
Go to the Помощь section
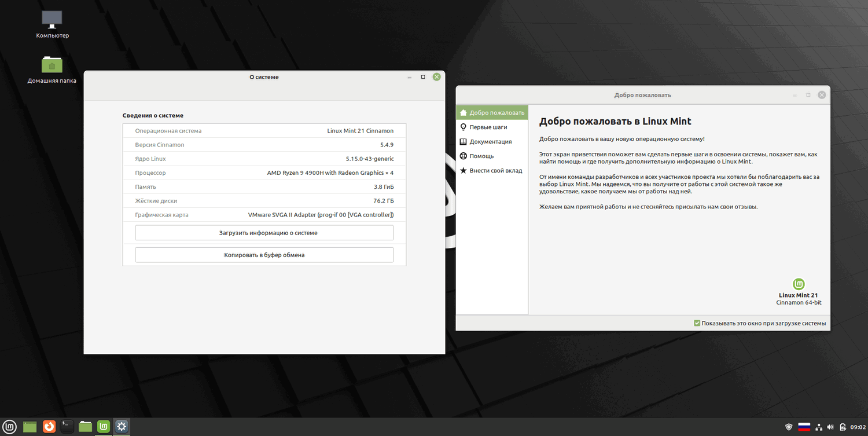492,156
